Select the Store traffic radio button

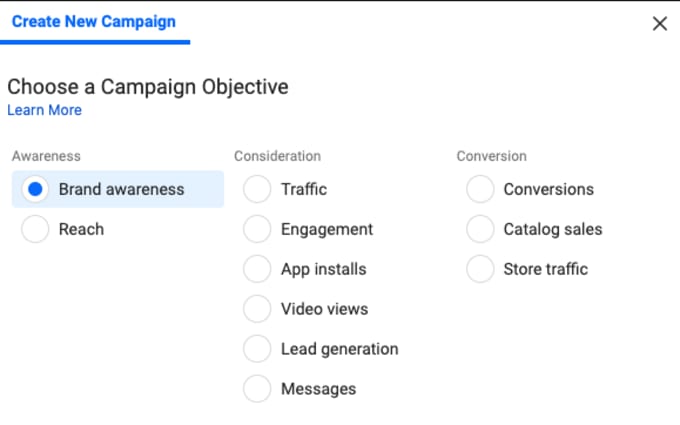point(480,269)
